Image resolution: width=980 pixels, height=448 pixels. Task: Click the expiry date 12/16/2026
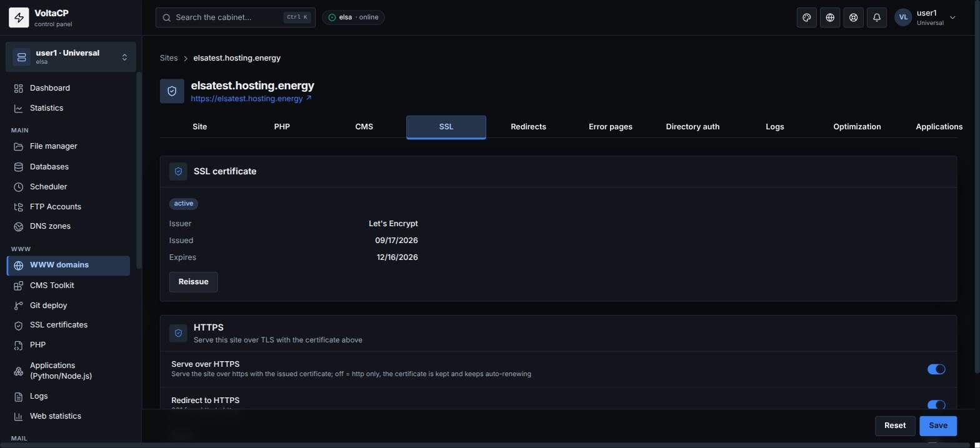click(x=397, y=257)
